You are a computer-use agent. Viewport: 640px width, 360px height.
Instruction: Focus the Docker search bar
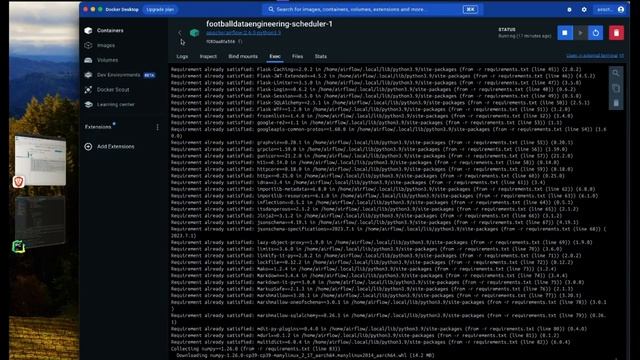click(x=371, y=9)
